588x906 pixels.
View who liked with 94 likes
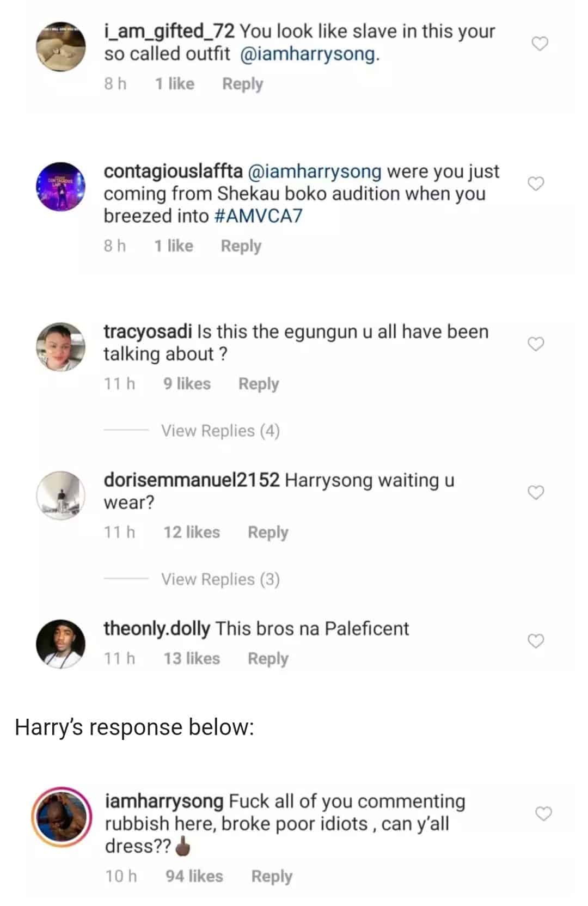(194, 876)
